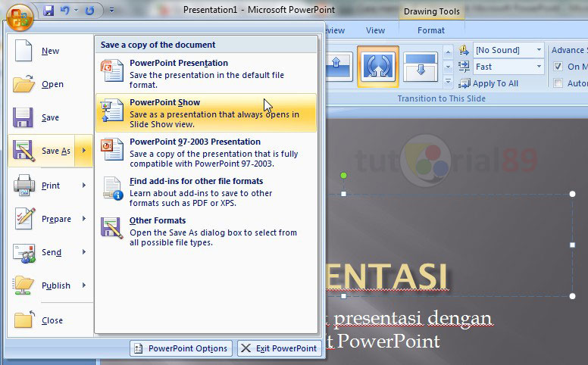
Task: Click the Publish folder icon
Action: click(23, 285)
